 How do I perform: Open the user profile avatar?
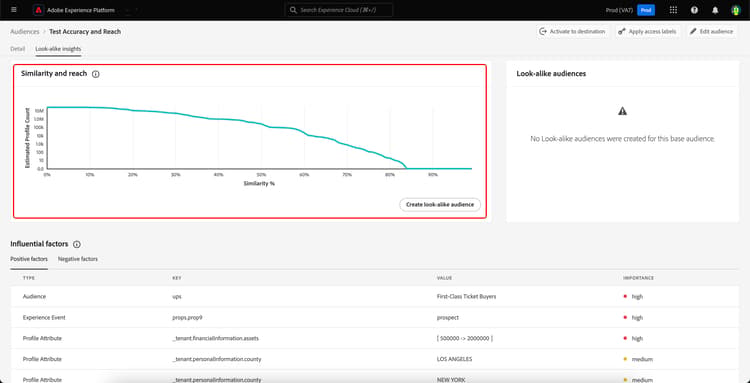(x=735, y=10)
